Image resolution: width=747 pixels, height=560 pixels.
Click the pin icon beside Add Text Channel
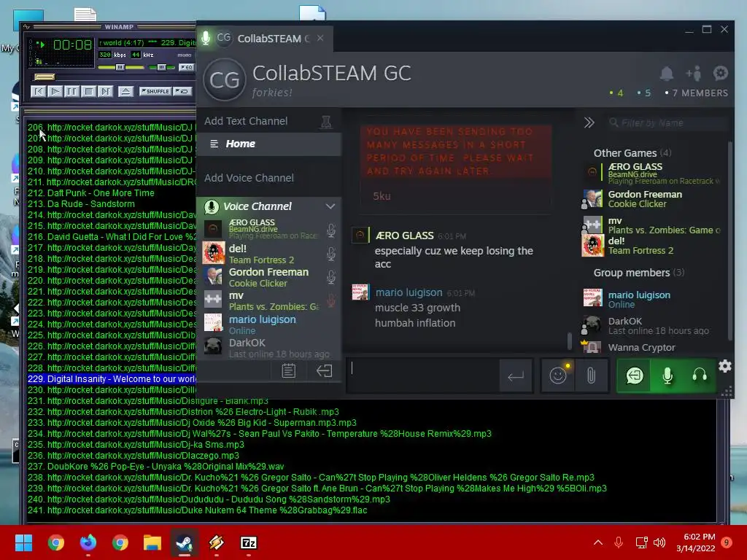[326, 122]
